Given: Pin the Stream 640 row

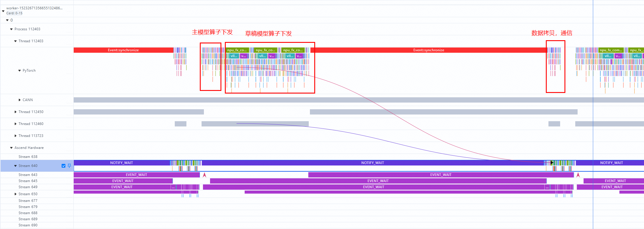Looking at the screenshot, I should tap(69, 165).
